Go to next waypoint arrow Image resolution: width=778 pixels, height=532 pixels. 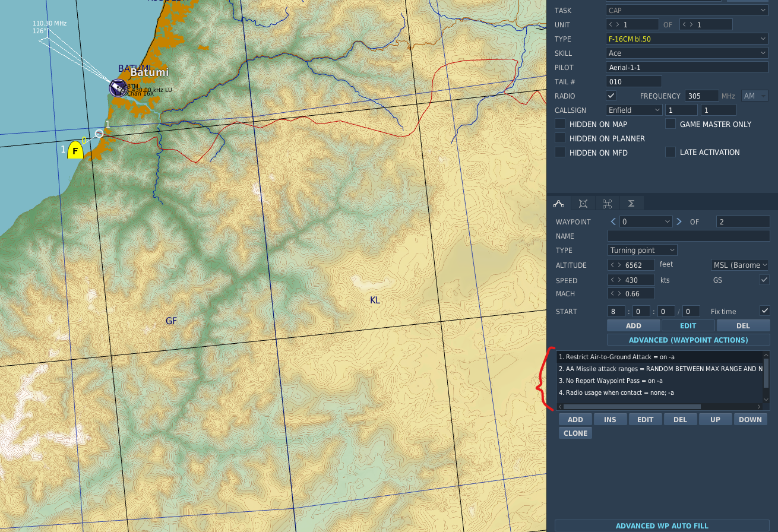point(679,221)
